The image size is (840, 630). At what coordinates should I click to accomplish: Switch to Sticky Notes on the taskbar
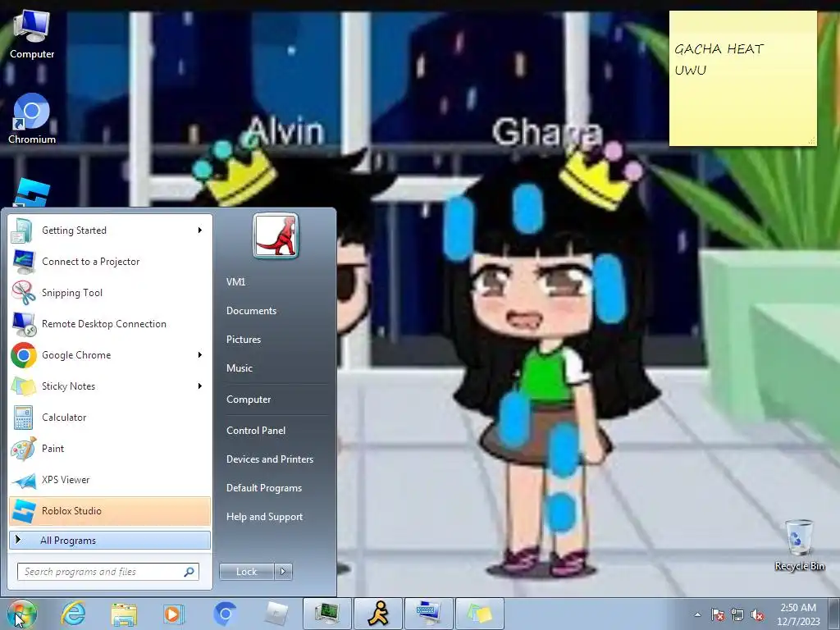pos(480,614)
